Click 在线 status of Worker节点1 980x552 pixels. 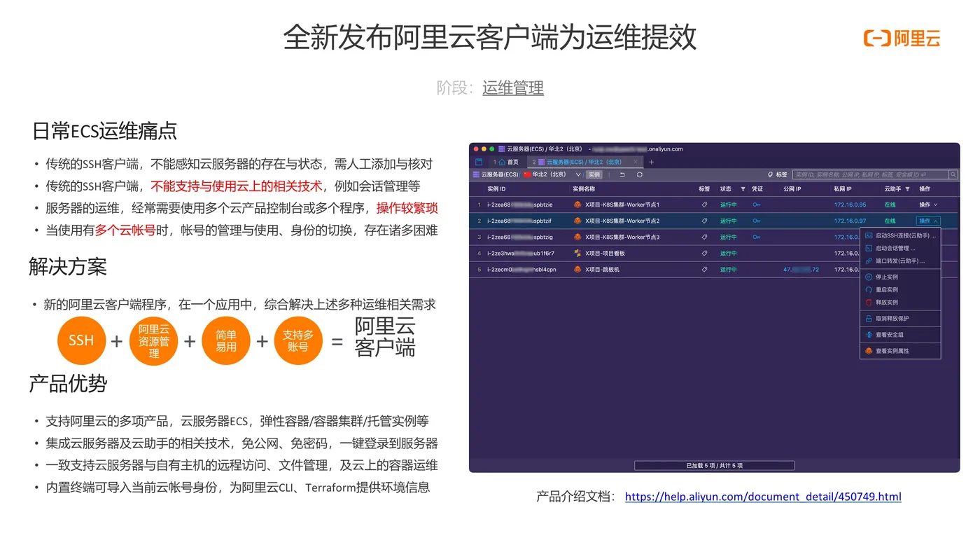tap(890, 205)
